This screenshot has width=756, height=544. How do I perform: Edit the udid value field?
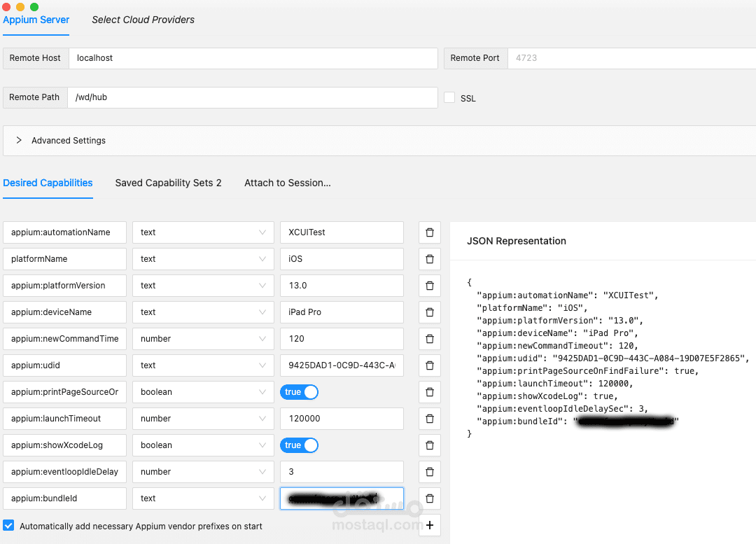342,365
